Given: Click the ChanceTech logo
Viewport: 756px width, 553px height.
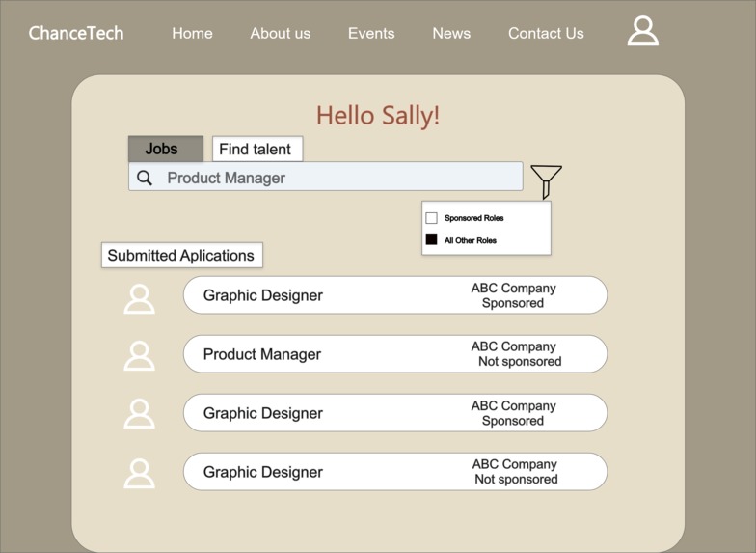Looking at the screenshot, I should 75,33.
